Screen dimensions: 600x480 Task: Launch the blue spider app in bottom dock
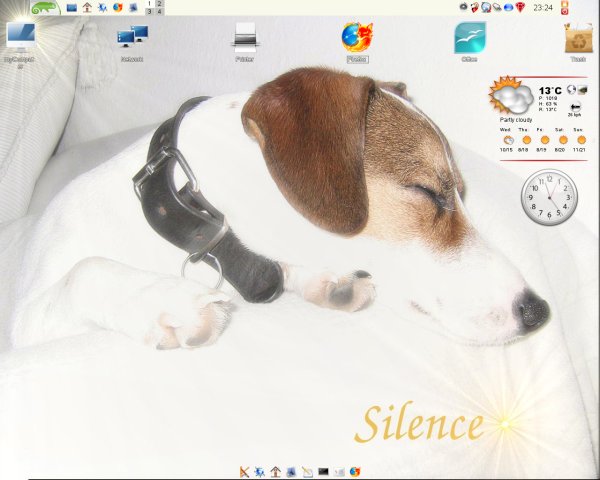(x=259, y=472)
